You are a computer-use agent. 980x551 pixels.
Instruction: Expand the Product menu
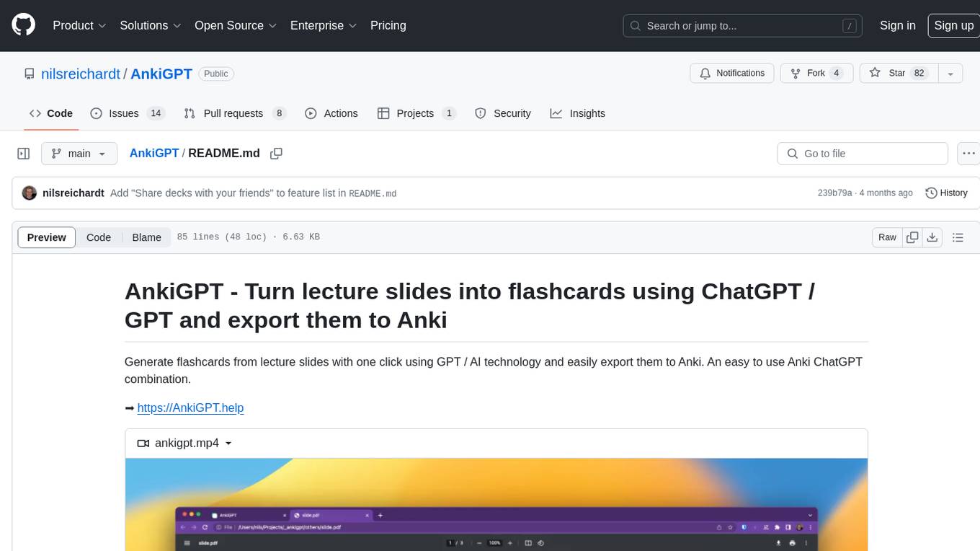79,25
